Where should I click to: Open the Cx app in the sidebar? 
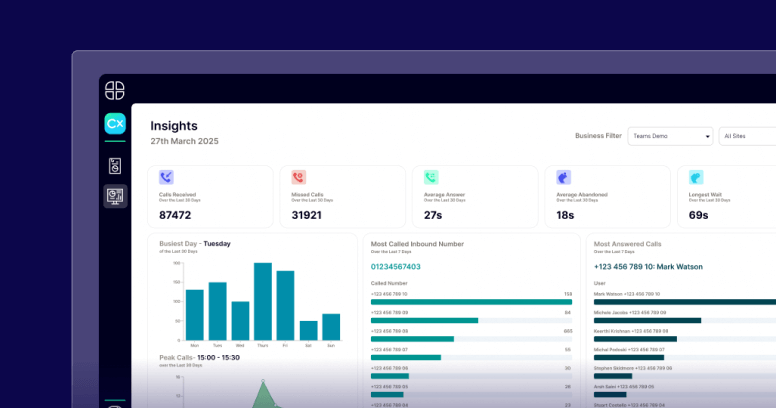pos(115,124)
